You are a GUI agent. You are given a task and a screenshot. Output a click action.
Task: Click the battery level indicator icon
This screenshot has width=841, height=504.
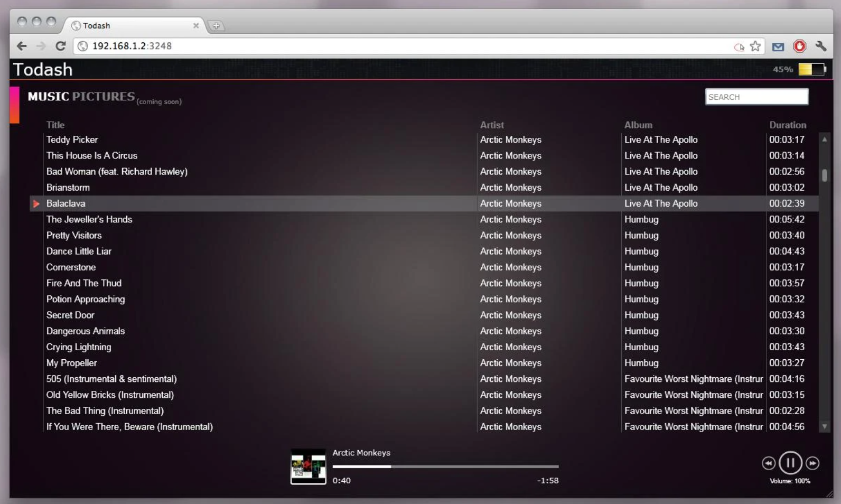coord(812,69)
